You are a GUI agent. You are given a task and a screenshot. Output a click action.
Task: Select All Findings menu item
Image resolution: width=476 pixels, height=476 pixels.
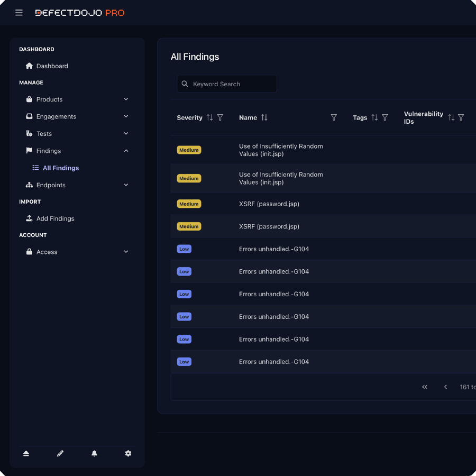pos(60,168)
